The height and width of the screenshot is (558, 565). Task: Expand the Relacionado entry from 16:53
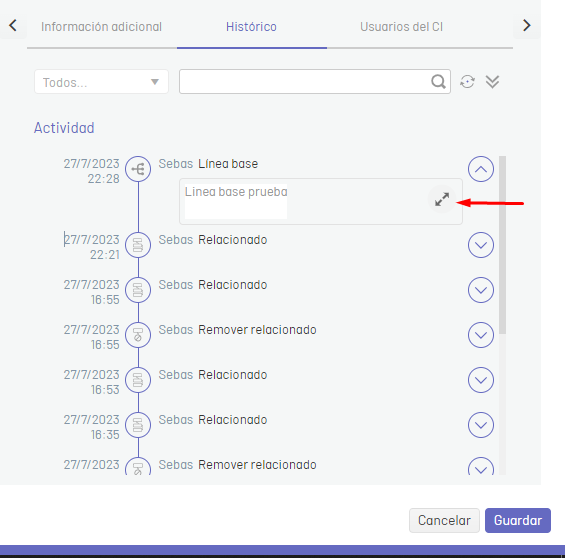(x=481, y=380)
